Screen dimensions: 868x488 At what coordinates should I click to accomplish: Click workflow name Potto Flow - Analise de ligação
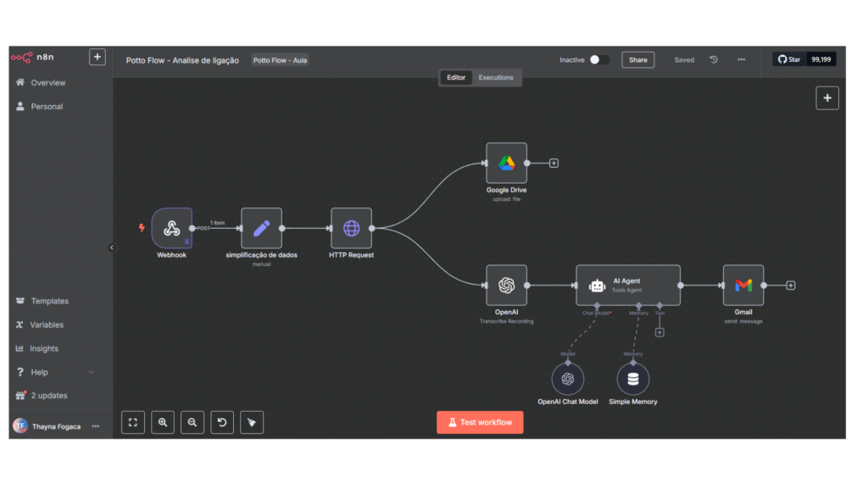tap(182, 60)
